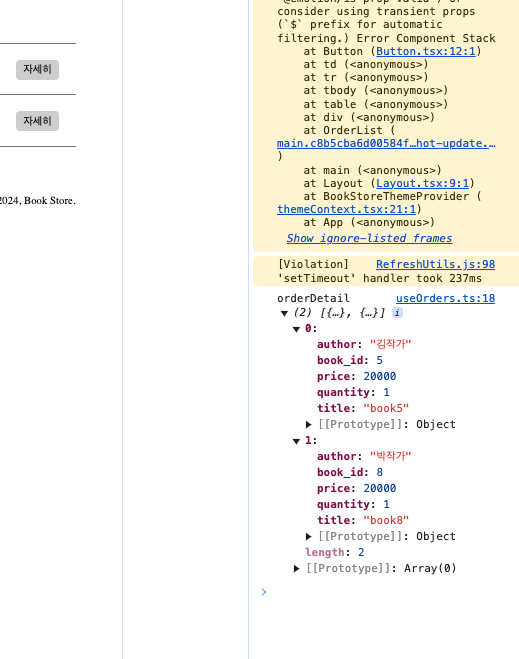Open the Button.tsx:12:1 source link
Screen dimensions: 519x659
click(426, 51)
